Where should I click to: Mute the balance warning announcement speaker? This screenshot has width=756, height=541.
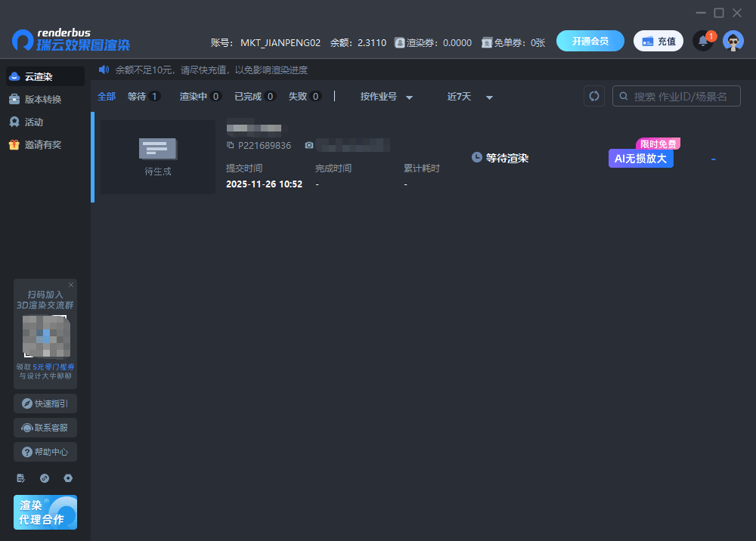104,70
